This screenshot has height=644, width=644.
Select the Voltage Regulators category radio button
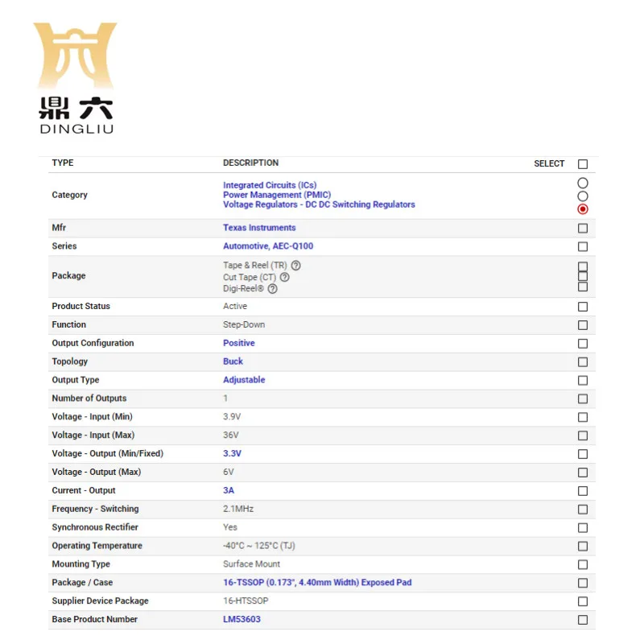(582, 209)
